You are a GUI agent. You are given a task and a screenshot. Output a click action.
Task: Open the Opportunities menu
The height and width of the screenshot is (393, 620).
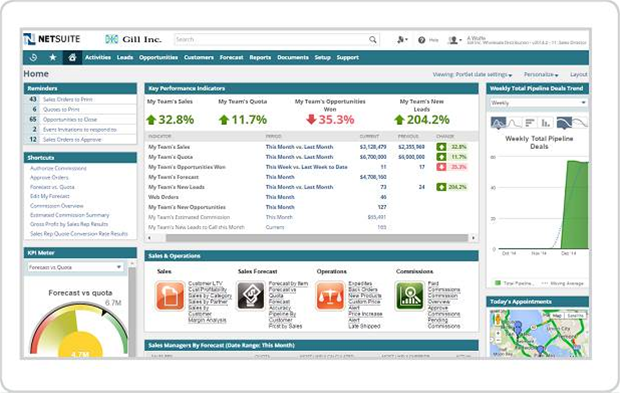click(158, 58)
